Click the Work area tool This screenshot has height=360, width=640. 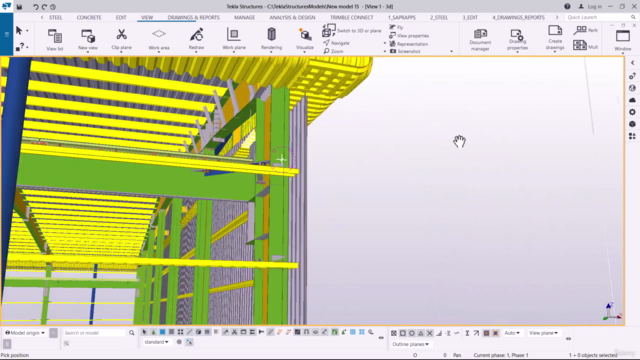pos(159,40)
